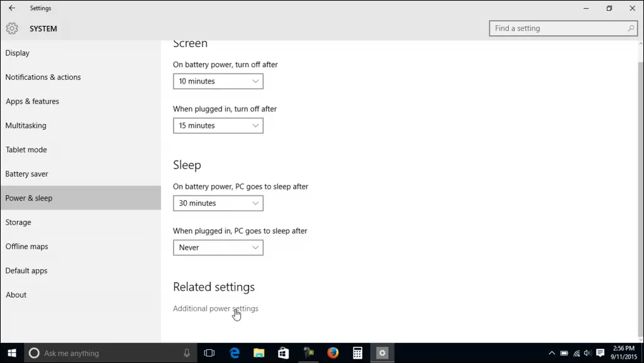Click the taskbar app next to Store
This screenshot has width=644, height=363.
tap(308, 353)
